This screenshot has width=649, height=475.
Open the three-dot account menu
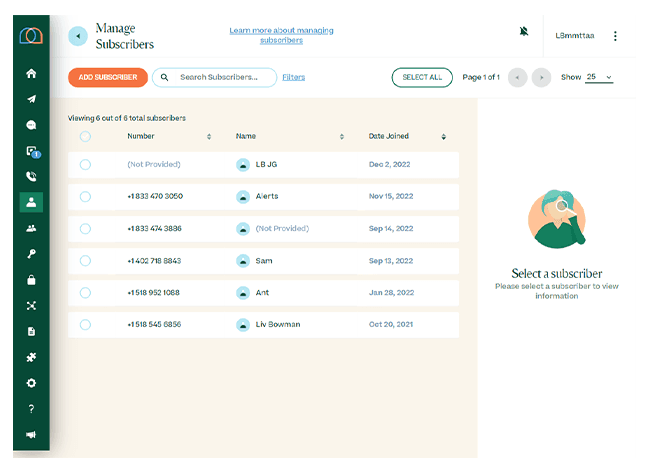pyautogui.click(x=615, y=36)
